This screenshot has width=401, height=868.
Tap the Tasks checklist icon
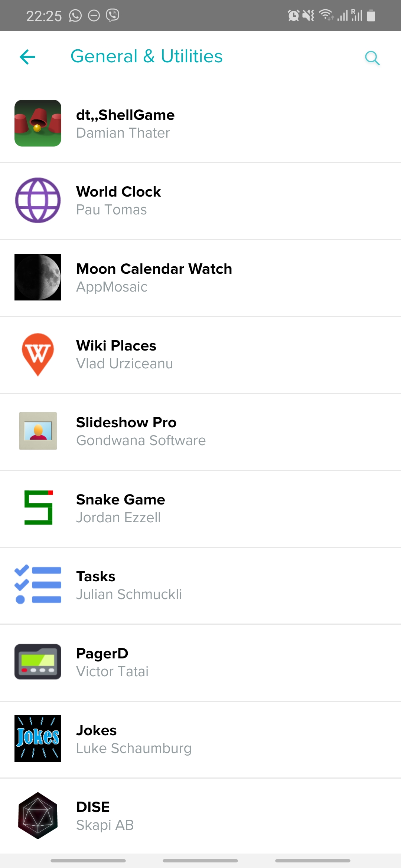tap(38, 585)
